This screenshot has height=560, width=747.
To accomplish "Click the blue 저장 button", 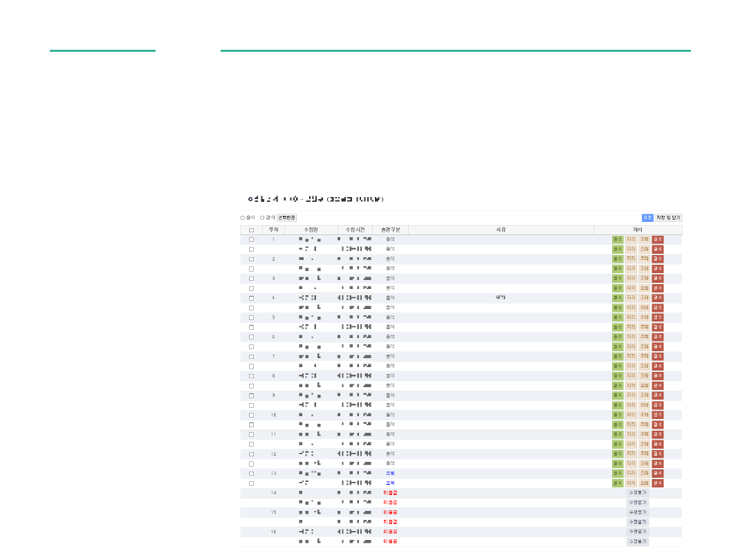I will 647,218.
